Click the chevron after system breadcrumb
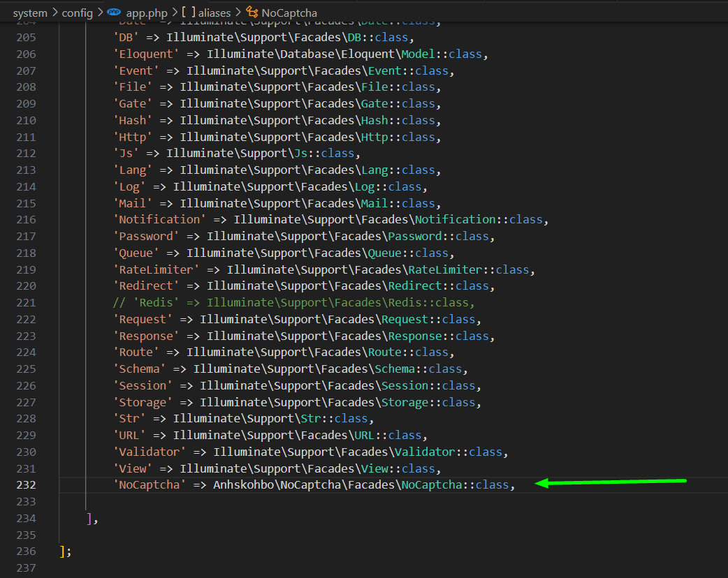The height and width of the screenshot is (578, 728). pos(55,13)
